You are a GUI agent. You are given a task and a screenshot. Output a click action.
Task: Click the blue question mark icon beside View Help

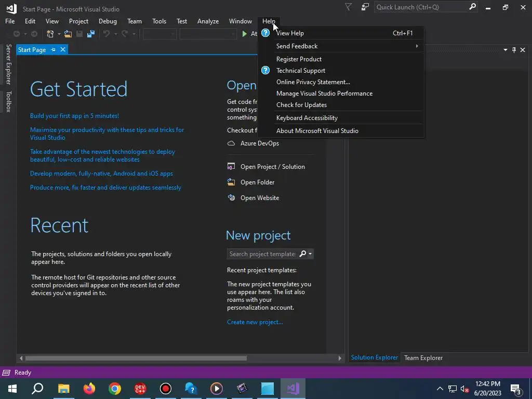[265, 33]
